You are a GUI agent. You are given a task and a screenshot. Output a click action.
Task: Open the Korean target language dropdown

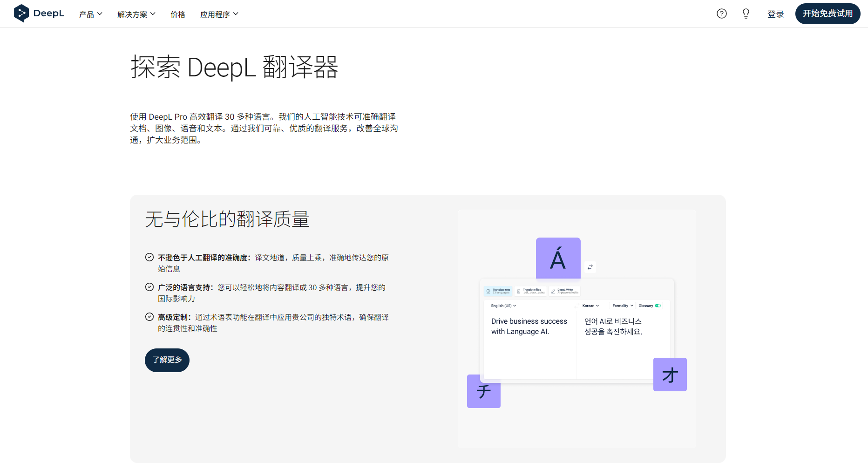(590, 306)
